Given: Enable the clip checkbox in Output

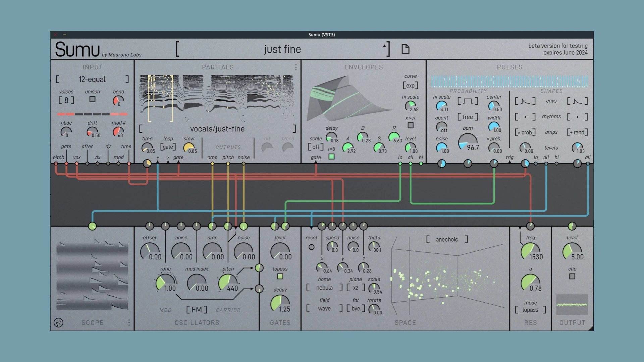Looking at the screenshot, I should (x=572, y=277).
